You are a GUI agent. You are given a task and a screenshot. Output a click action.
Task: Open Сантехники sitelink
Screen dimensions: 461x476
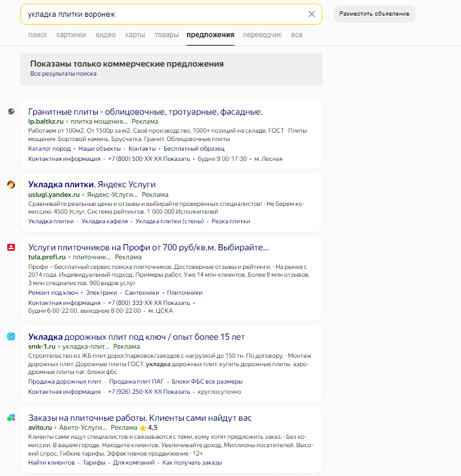coord(142,293)
